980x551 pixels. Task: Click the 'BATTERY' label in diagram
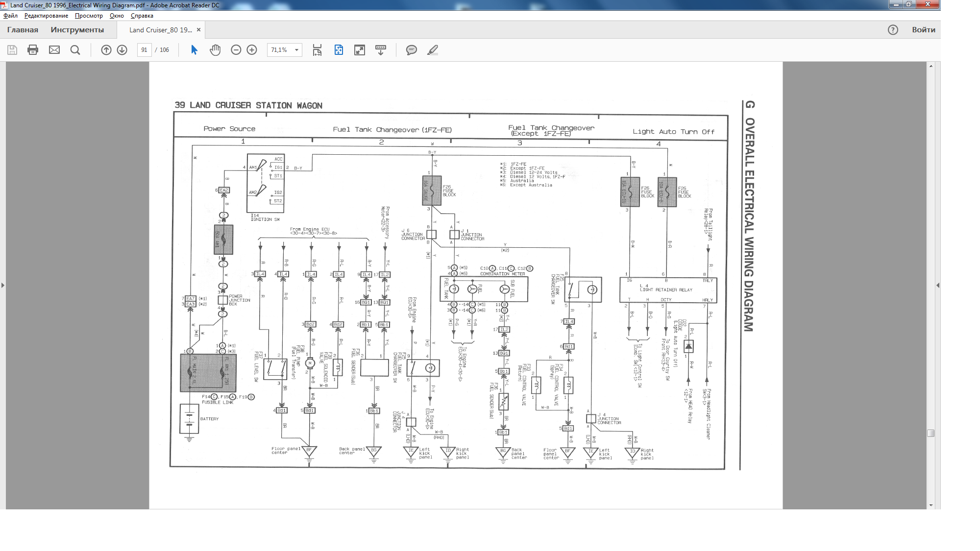pos(209,419)
